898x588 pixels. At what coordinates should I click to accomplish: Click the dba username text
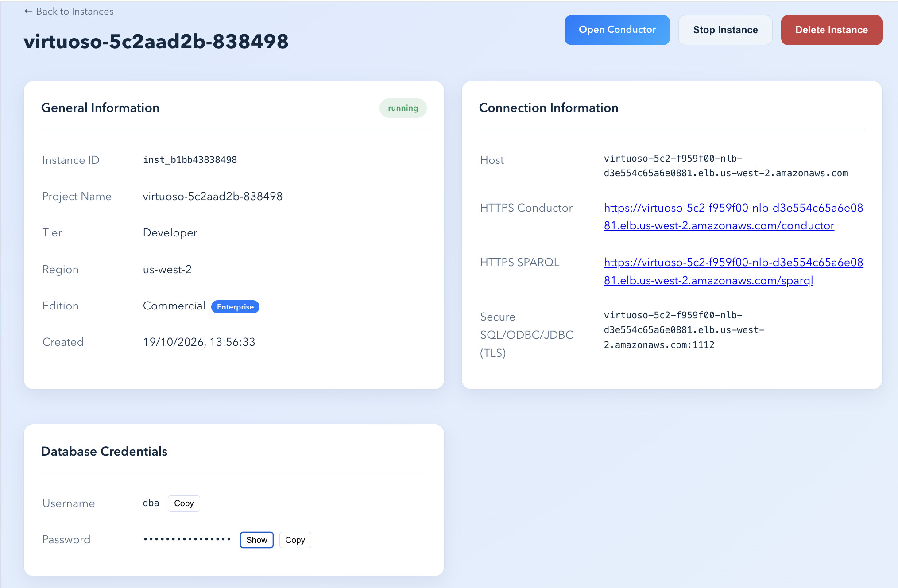(151, 503)
